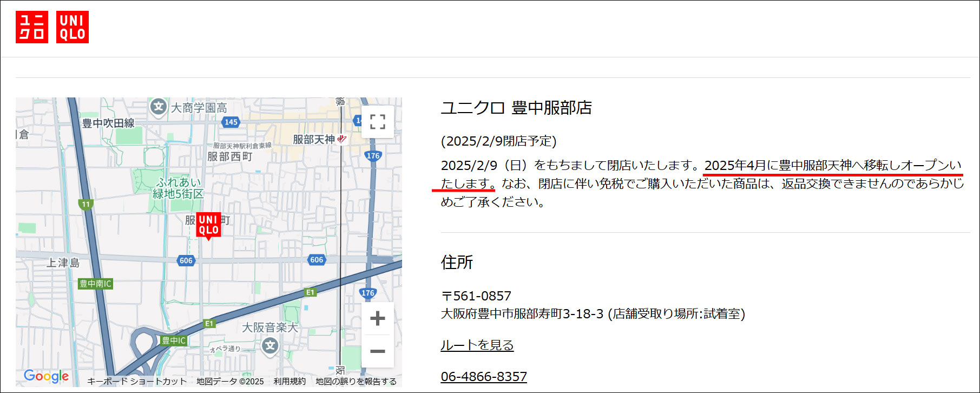
Task: Call the store number 06-4866-8357
Action: pyautogui.click(x=484, y=376)
